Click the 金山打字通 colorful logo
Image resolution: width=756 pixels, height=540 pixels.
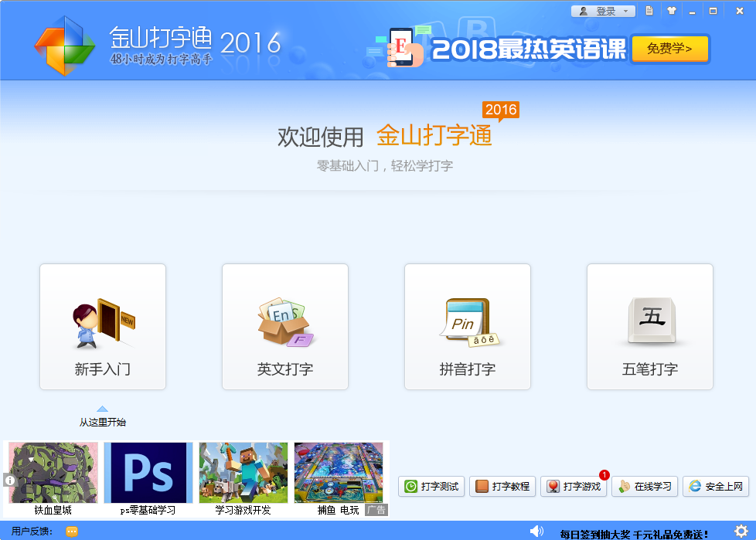coord(65,46)
